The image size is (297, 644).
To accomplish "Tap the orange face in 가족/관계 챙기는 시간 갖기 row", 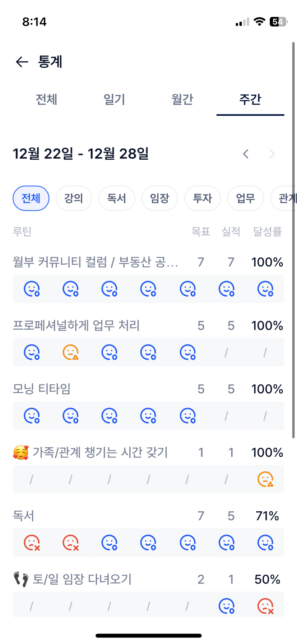I will click(x=265, y=479).
